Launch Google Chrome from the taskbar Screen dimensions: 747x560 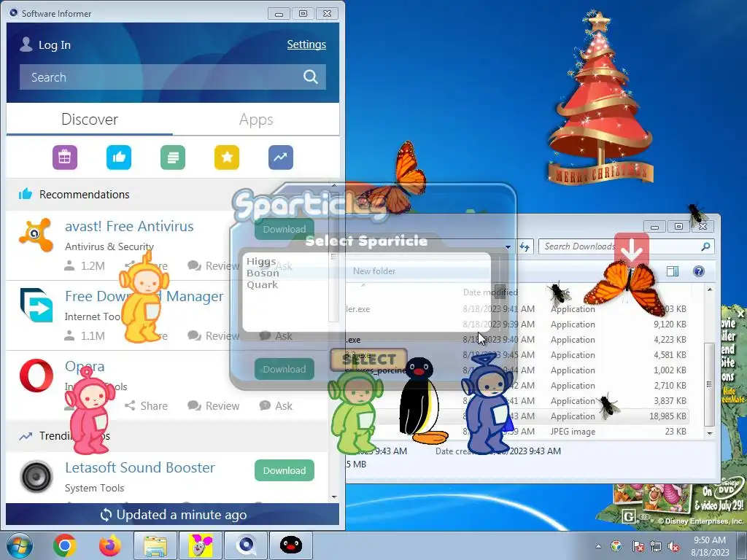pos(65,545)
